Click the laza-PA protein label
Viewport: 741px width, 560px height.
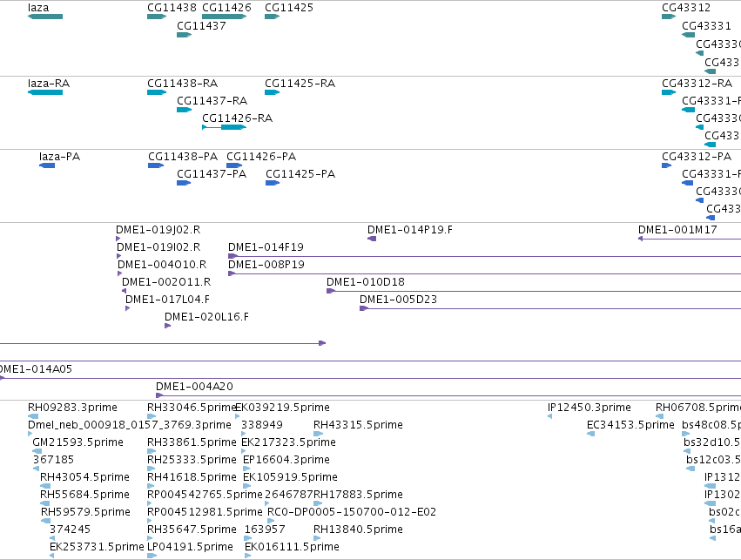coord(59,157)
